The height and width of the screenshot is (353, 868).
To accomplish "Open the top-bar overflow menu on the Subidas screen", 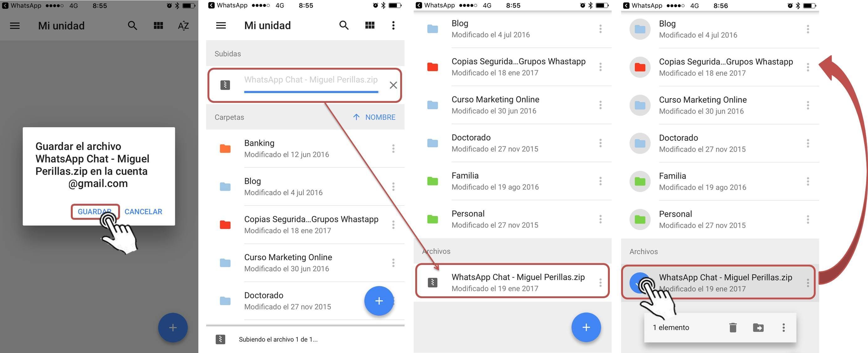I will tap(393, 25).
